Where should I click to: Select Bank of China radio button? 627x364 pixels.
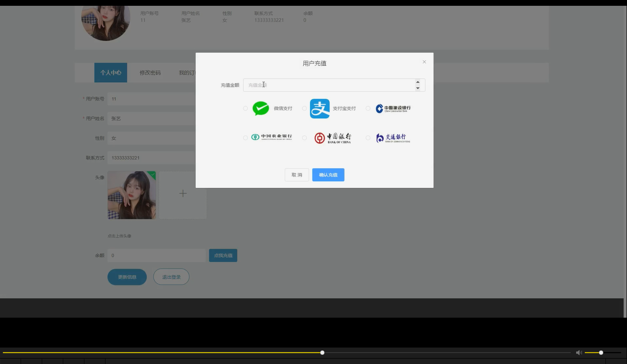pyautogui.click(x=304, y=138)
